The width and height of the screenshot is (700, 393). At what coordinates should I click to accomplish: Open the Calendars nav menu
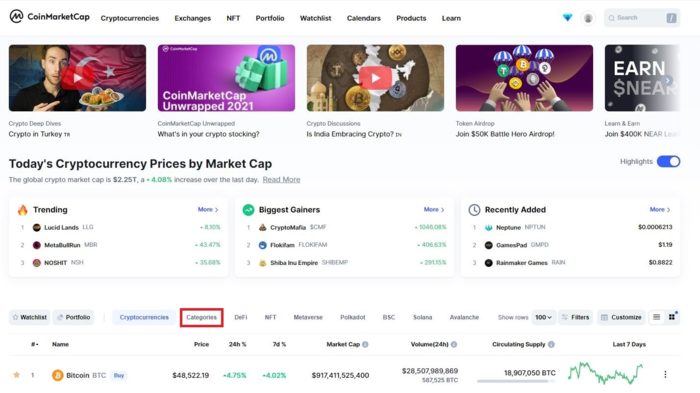tap(363, 18)
